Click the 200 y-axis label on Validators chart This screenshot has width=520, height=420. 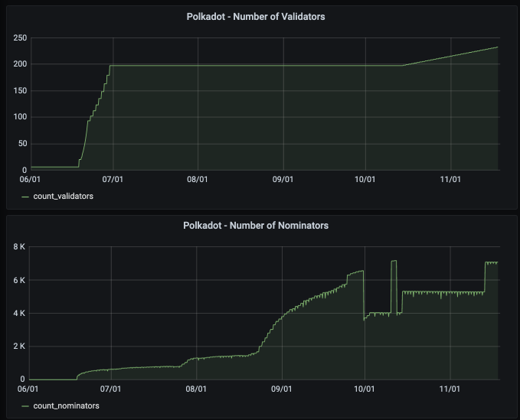click(x=20, y=64)
